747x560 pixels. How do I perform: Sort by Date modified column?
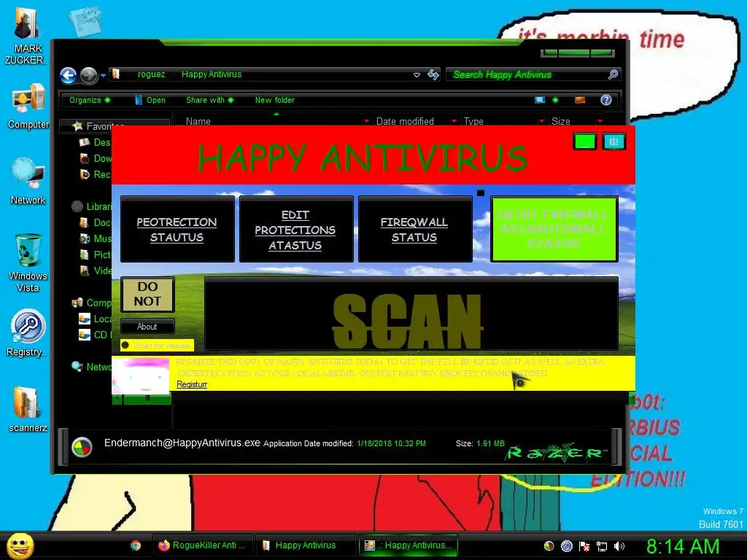click(x=405, y=121)
